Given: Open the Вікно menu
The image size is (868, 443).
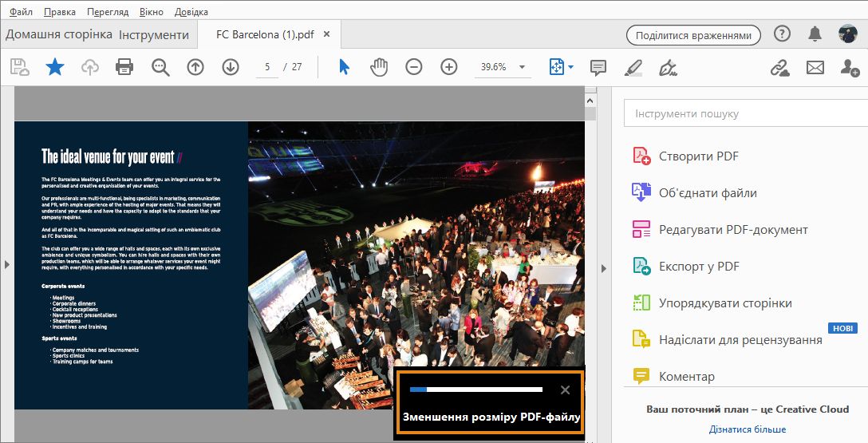Looking at the screenshot, I should (152, 11).
